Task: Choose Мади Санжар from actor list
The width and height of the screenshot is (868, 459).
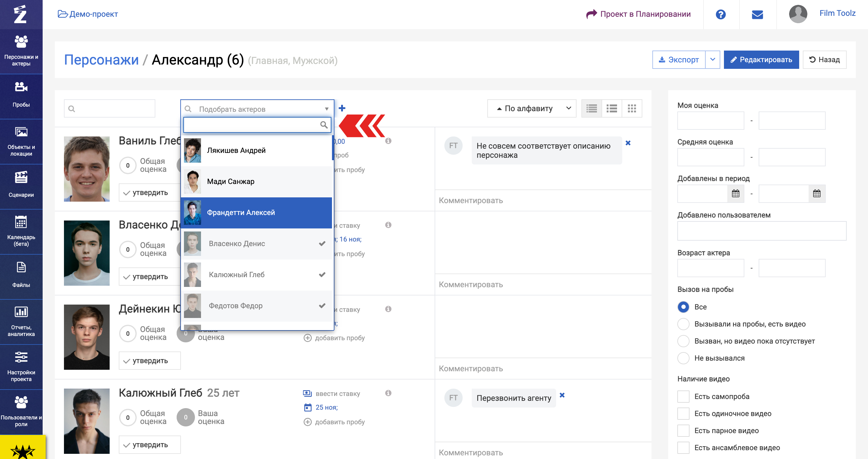Action: 256,182
